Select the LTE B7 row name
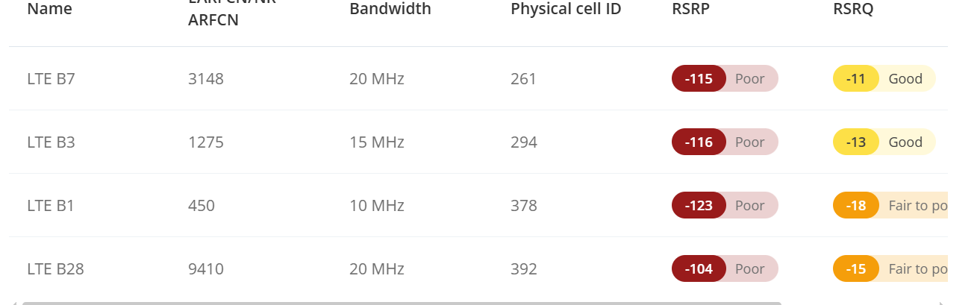The height and width of the screenshot is (305, 980). 51,78
